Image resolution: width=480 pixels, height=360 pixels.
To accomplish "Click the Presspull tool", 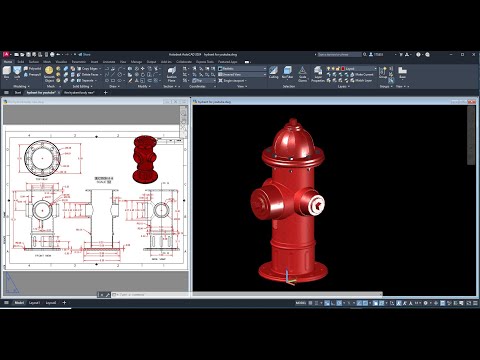I will [x=32, y=75].
